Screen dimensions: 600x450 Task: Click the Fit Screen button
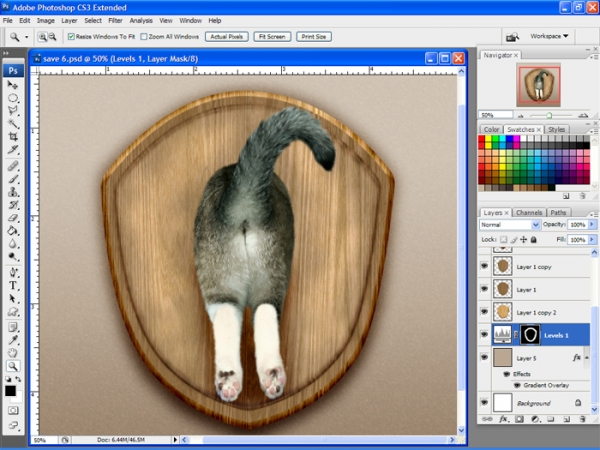(272, 37)
